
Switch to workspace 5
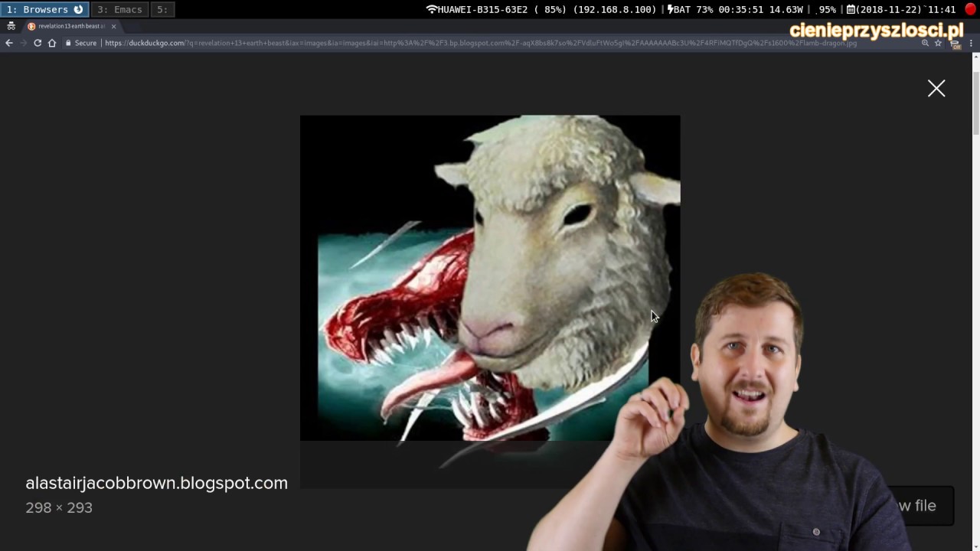[x=162, y=9]
